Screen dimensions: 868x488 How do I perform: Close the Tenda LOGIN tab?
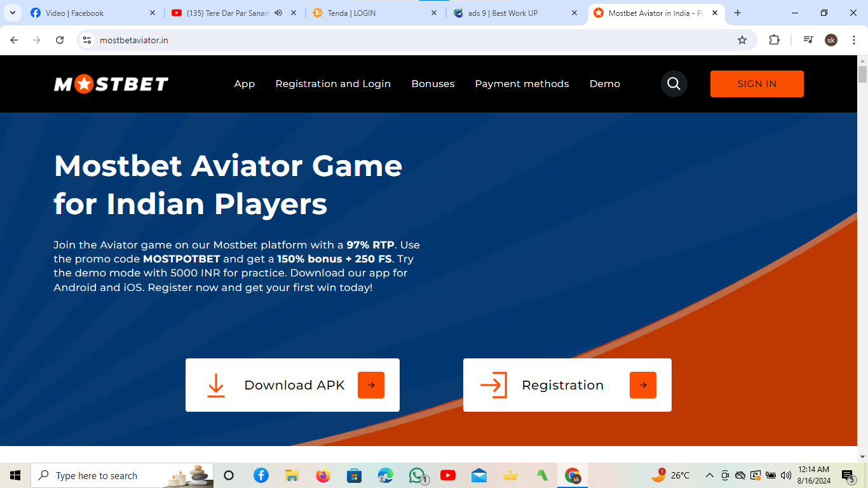point(434,13)
